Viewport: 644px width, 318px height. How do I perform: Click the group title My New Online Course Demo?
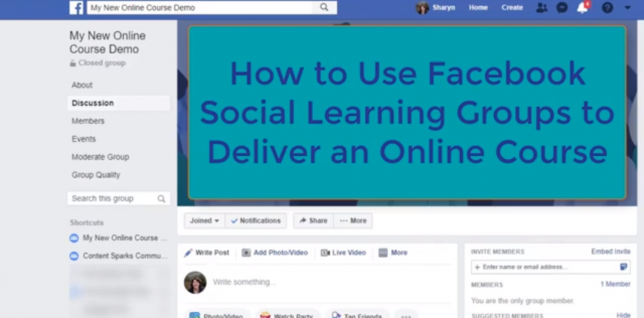108,42
